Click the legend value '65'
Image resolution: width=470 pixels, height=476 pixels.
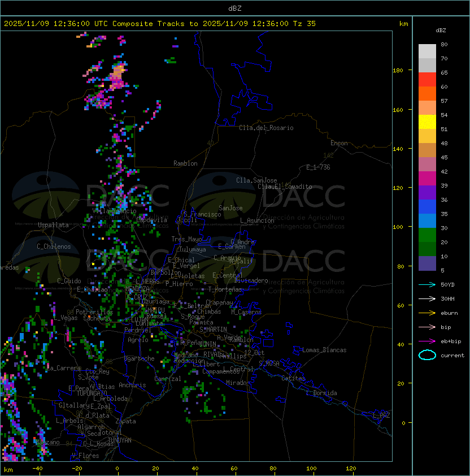pos(444,72)
